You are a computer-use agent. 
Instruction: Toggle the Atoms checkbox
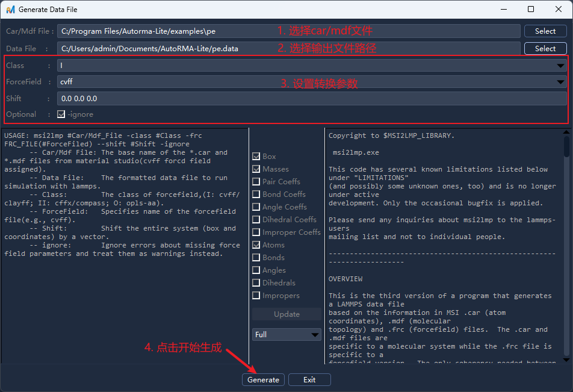[256, 244]
